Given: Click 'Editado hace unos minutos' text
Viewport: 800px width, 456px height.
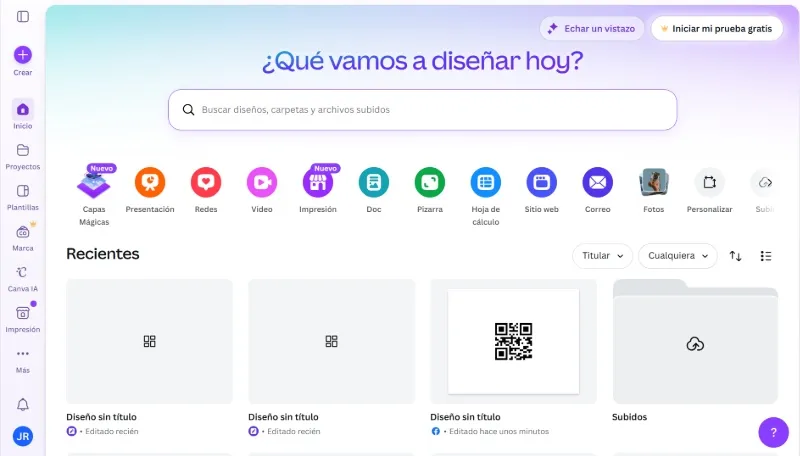Looking at the screenshot, I should (x=499, y=432).
